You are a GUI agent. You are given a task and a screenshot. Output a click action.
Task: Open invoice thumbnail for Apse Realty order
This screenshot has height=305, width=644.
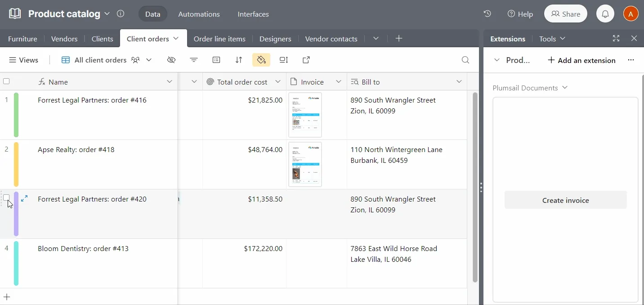(305, 164)
